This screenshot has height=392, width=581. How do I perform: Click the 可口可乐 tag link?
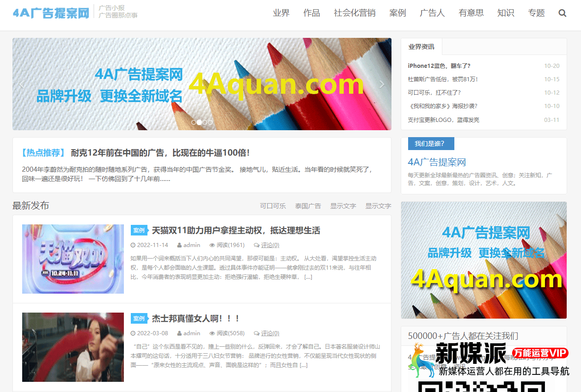click(273, 206)
